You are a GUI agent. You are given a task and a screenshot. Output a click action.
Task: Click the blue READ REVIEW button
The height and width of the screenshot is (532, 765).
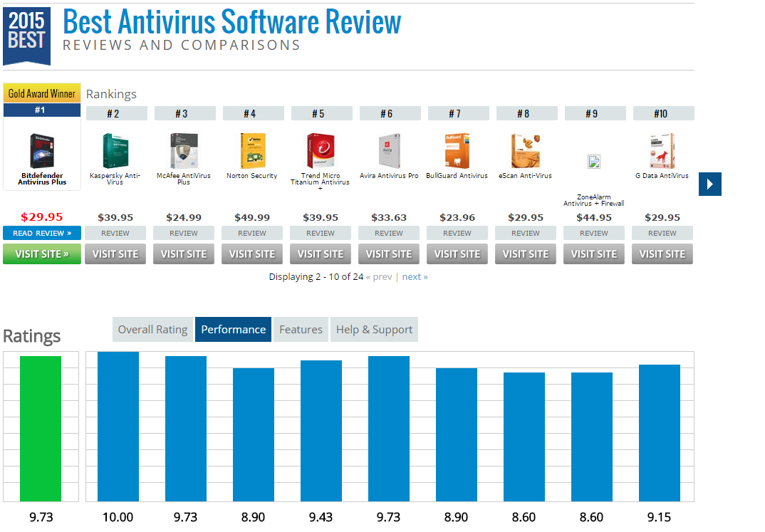point(42,233)
